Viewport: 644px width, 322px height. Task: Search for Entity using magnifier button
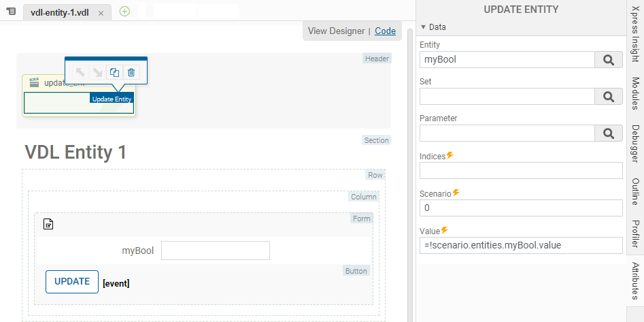[609, 60]
